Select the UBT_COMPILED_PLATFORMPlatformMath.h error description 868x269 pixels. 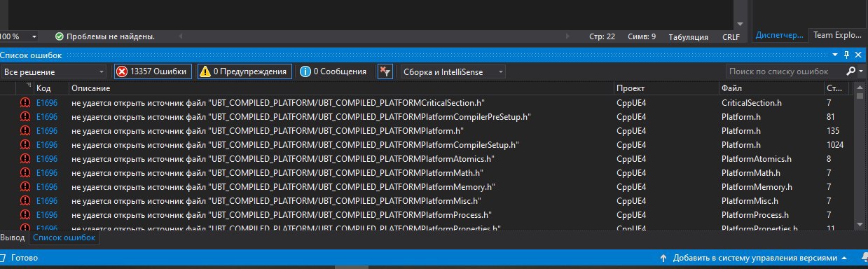click(277, 173)
